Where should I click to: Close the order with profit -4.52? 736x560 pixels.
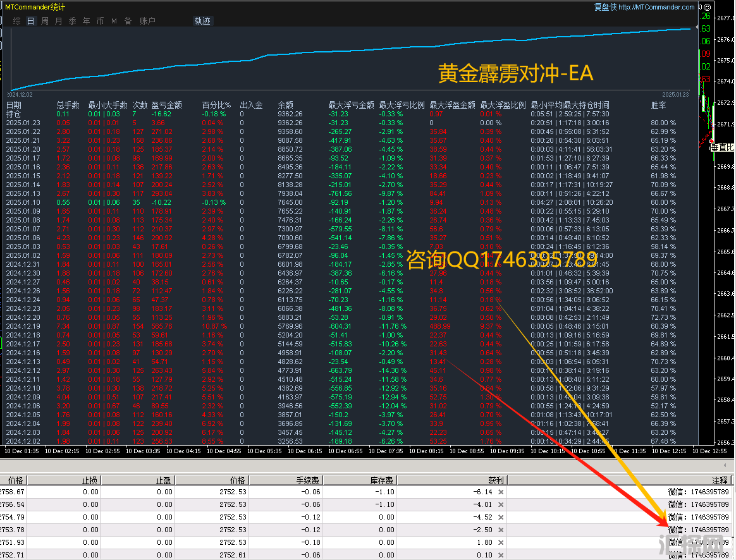point(501,517)
